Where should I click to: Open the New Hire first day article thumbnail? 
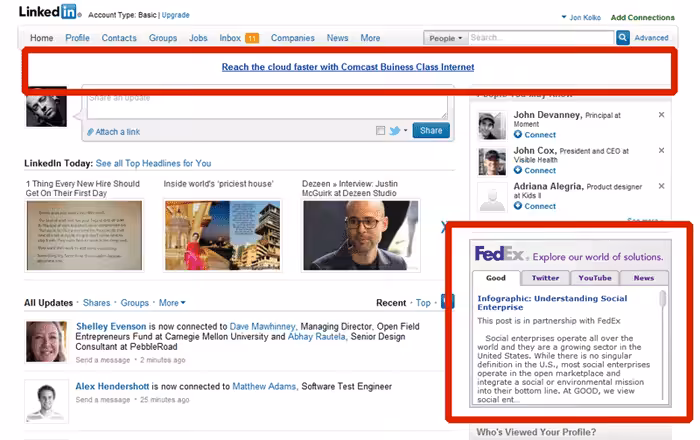tap(84, 235)
